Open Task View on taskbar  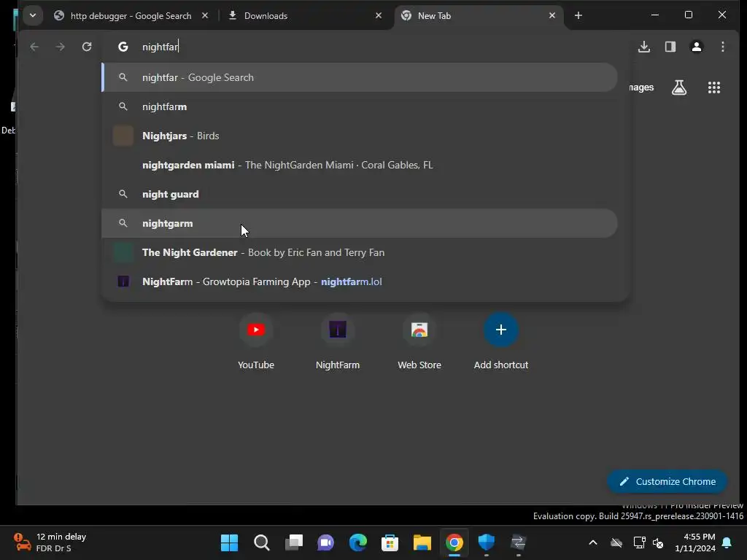coord(293,542)
